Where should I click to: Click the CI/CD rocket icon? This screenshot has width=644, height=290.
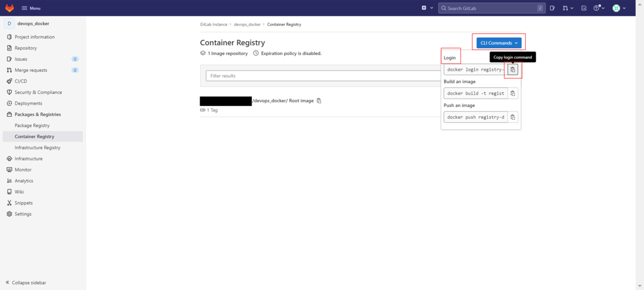9,81
